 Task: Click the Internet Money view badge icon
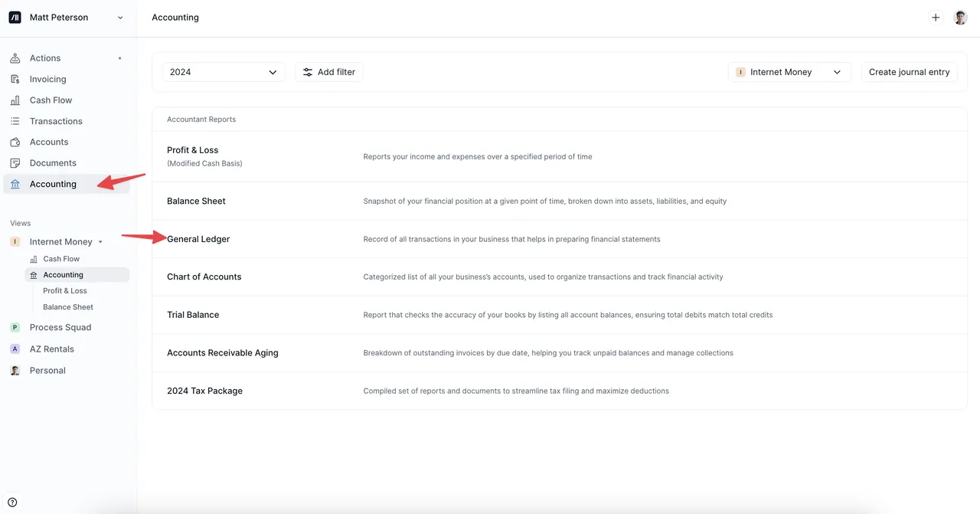tap(15, 242)
